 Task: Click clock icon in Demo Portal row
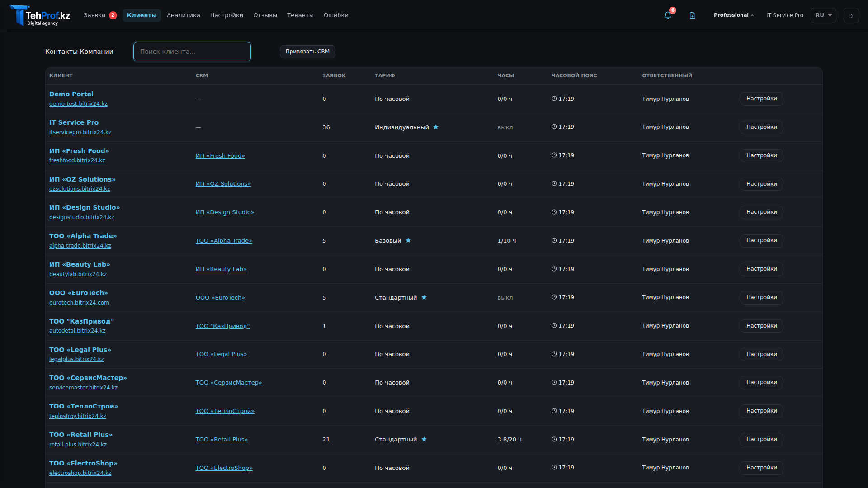tap(554, 99)
